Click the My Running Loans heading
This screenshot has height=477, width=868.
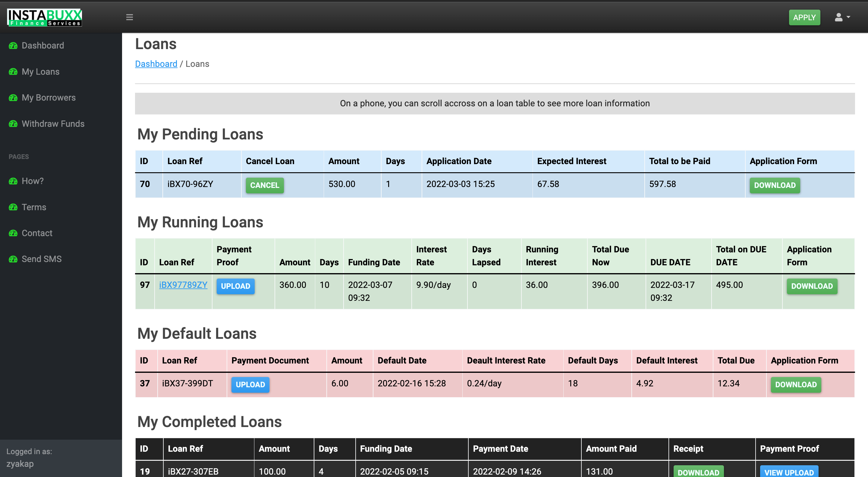200,222
